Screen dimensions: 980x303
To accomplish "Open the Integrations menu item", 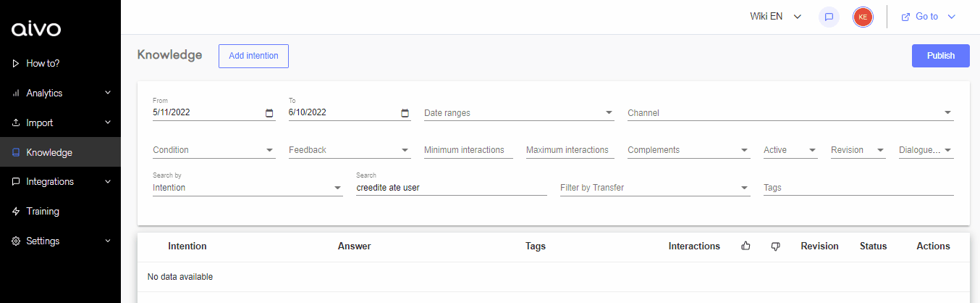I will pyautogui.click(x=60, y=182).
